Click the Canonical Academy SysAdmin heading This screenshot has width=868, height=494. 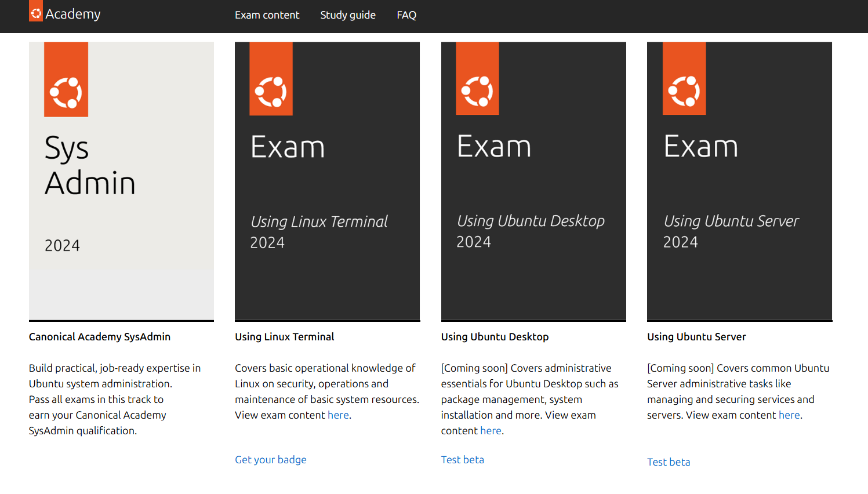click(x=100, y=337)
